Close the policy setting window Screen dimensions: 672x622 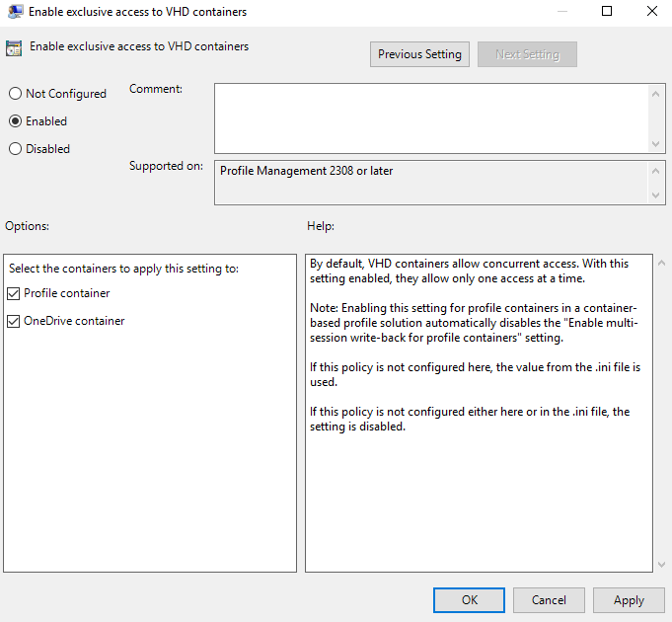(650, 12)
